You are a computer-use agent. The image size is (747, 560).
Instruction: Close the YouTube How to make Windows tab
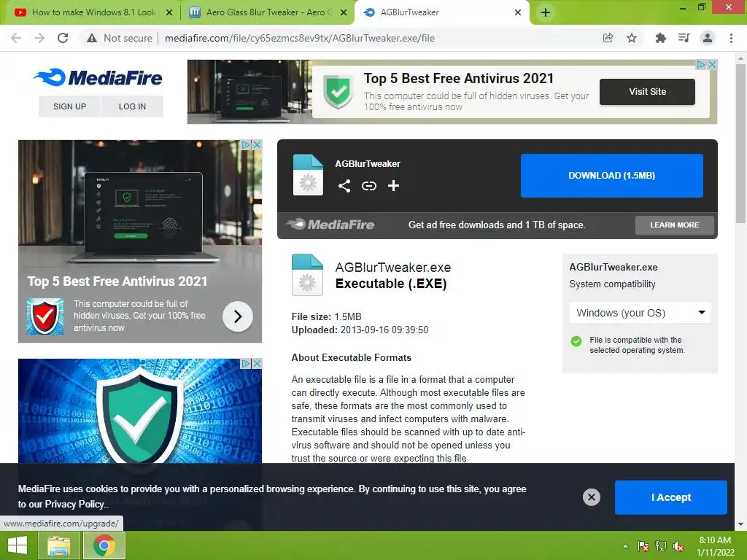[x=169, y=13]
